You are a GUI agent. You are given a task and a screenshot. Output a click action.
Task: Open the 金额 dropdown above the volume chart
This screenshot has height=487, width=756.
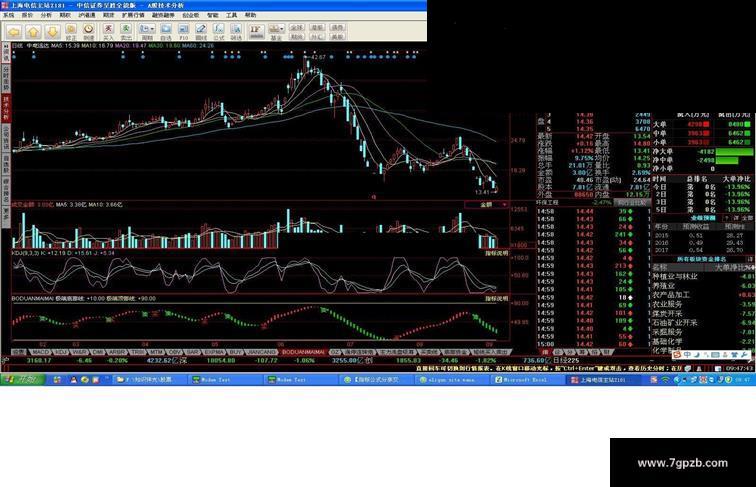pyautogui.click(x=487, y=205)
